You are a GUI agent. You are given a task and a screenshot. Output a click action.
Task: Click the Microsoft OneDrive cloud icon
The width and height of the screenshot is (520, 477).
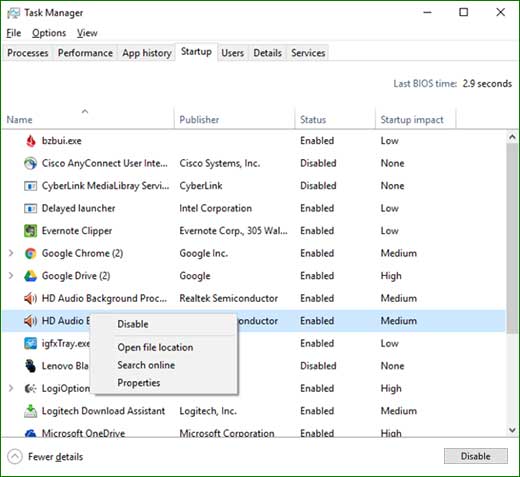coord(30,433)
